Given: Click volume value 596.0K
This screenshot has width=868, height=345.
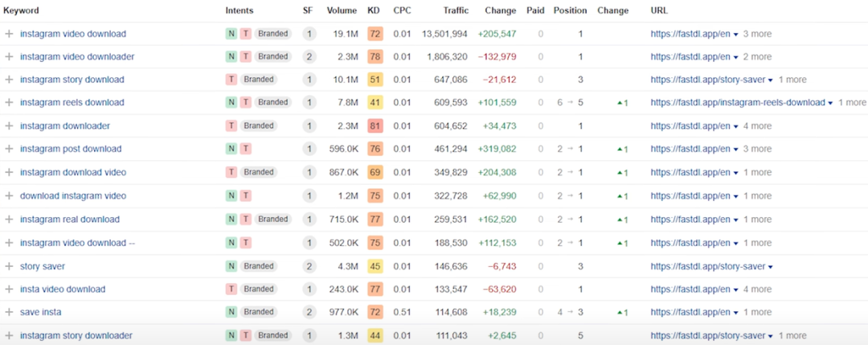Looking at the screenshot, I should [x=343, y=149].
